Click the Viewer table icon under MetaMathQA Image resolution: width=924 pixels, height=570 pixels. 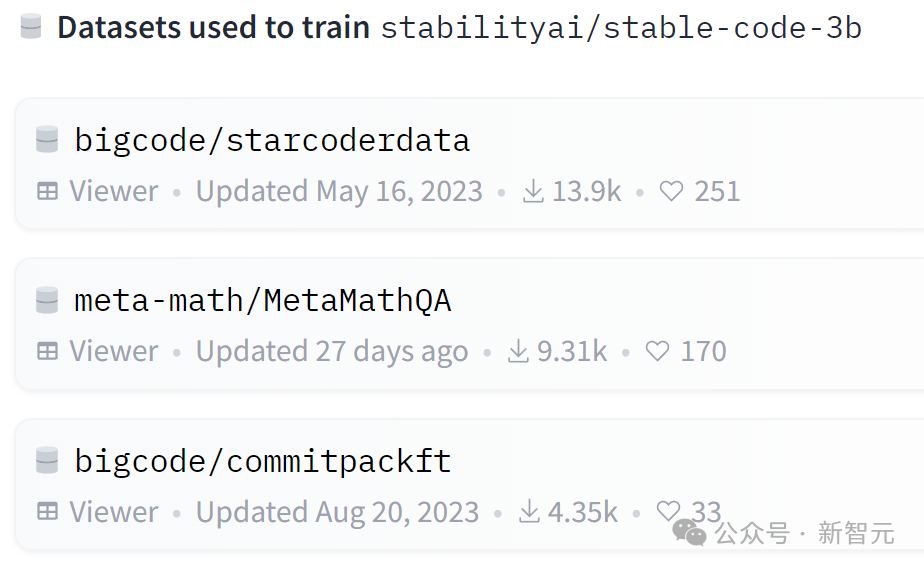click(47, 351)
